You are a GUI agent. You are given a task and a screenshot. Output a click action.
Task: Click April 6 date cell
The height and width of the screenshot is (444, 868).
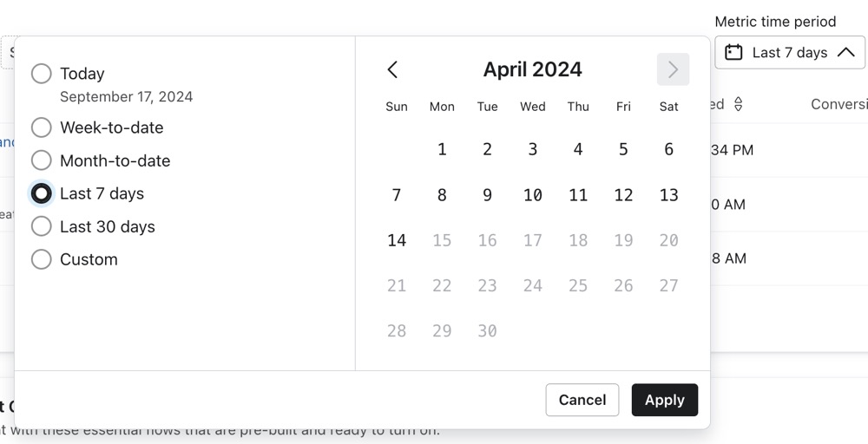(x=668, y=149)
